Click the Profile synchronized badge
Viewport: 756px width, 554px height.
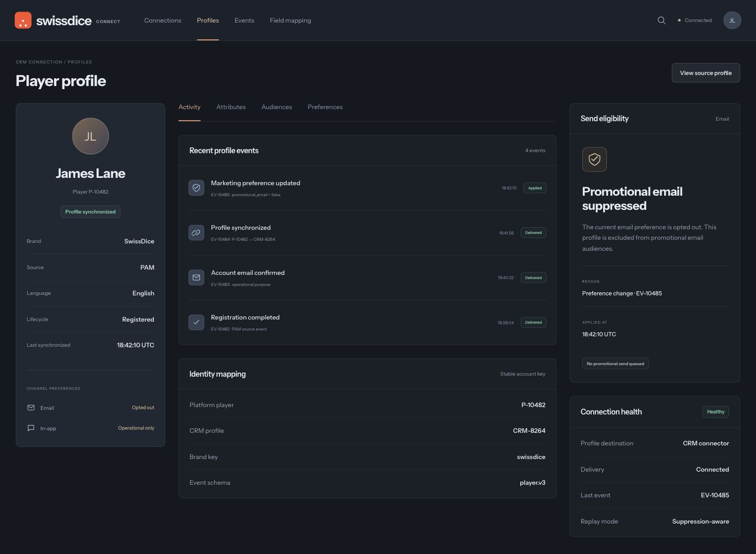[x=90, y=211]
